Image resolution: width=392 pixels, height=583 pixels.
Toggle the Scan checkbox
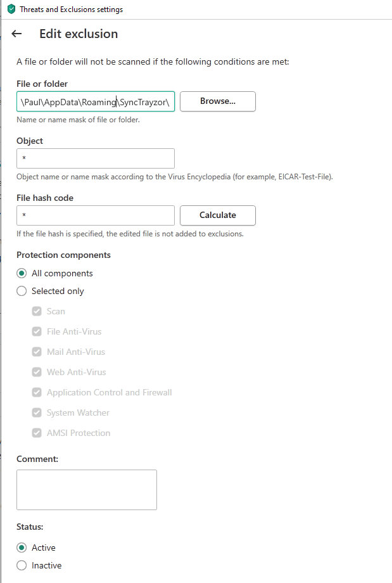click(37, 312)
